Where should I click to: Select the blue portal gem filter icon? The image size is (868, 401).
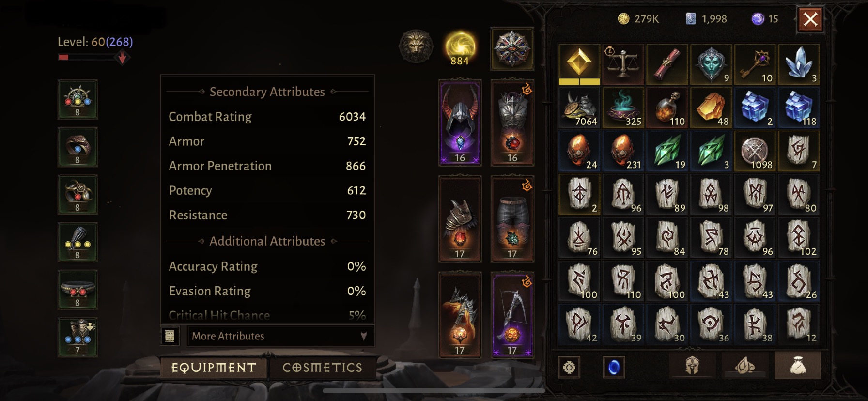(x=614, y=368)
